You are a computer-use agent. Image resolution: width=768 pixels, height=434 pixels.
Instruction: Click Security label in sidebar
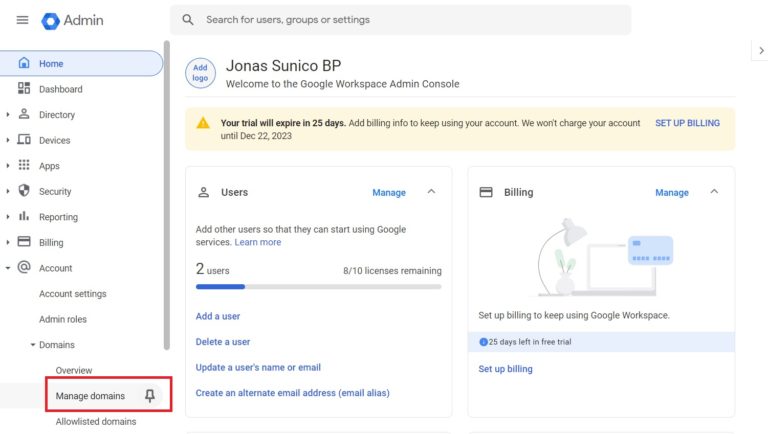(55, 191)
